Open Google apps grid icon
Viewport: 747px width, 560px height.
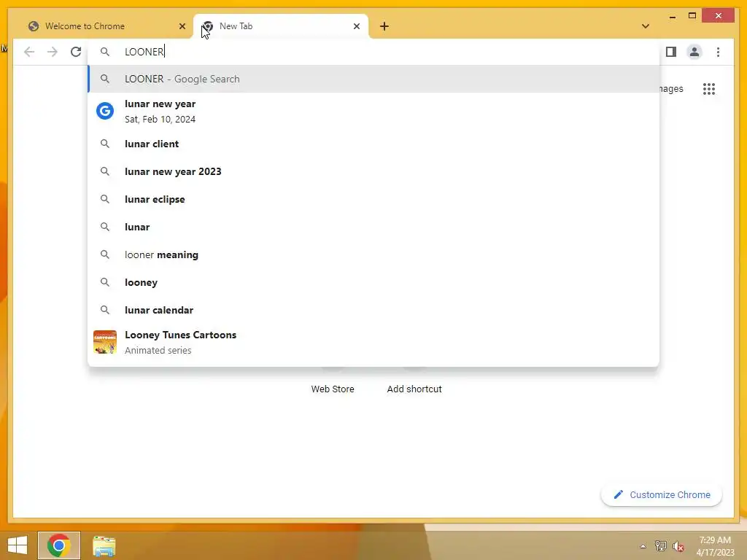[709, 88]
